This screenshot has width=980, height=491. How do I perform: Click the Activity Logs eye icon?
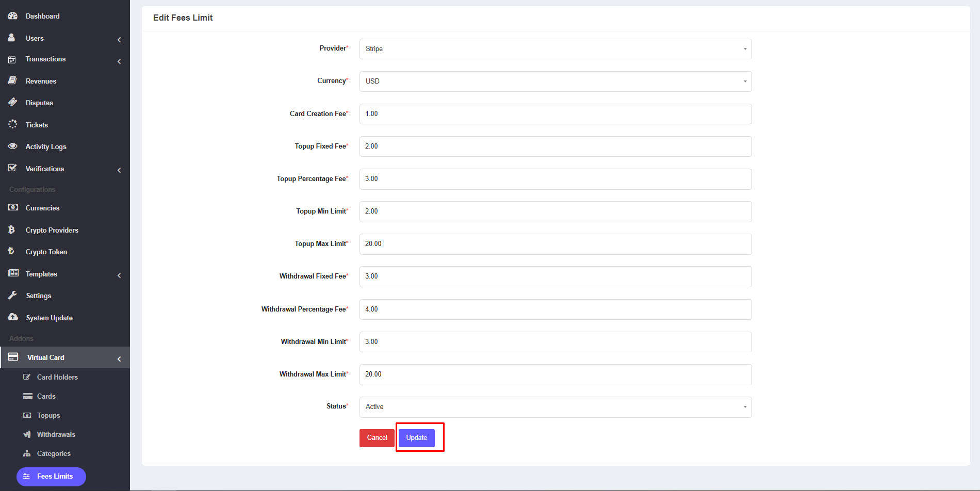click(x=13, y=146)
